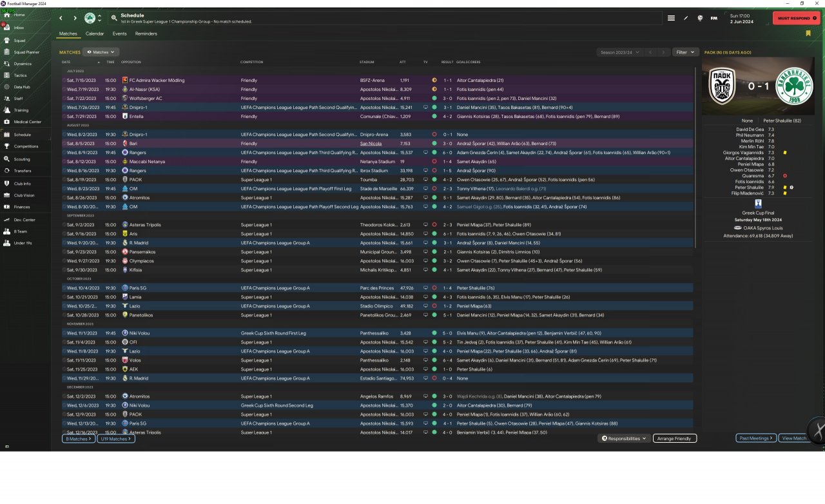Open U19 Matches button
This screenshot has height=504, width=825.
coord(117,439)
